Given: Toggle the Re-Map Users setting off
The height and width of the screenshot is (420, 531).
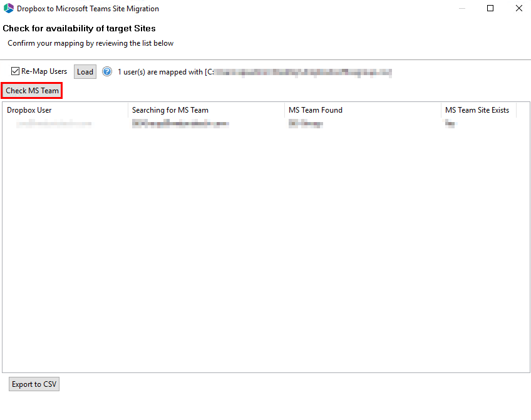Looking at the screenshot, I should [14, 71].
